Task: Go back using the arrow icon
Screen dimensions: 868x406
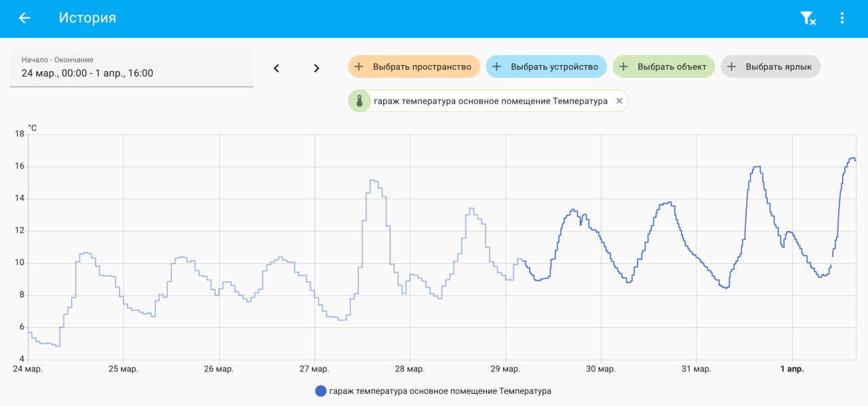Action: pyautogui.click(x=24, y=18)
